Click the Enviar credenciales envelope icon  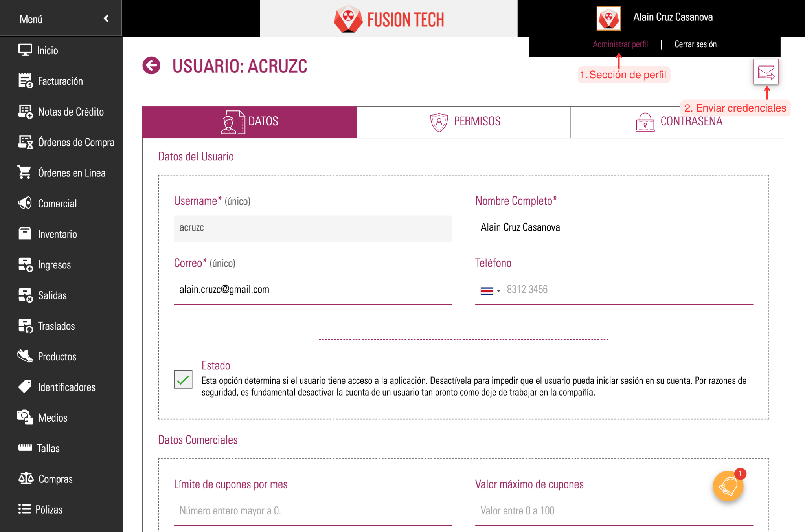tap(766, 72)
